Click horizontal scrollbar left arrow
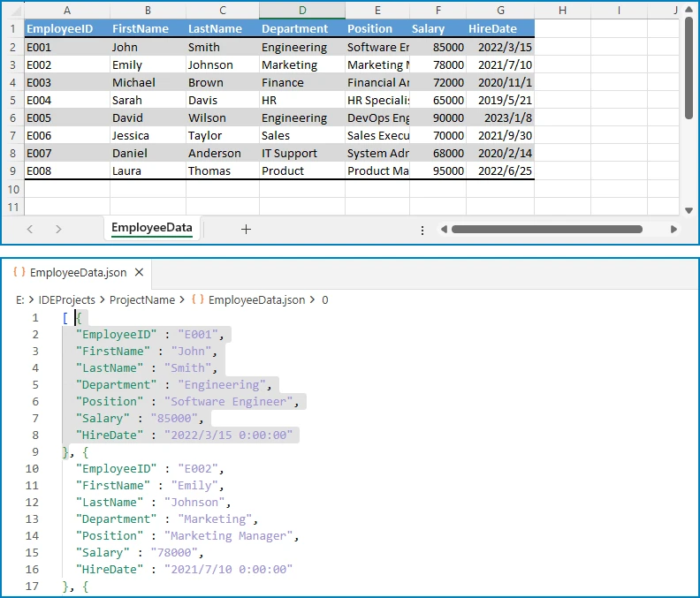Image resolution: width=700 pixels, height=598 pixels. pos(444,230)
